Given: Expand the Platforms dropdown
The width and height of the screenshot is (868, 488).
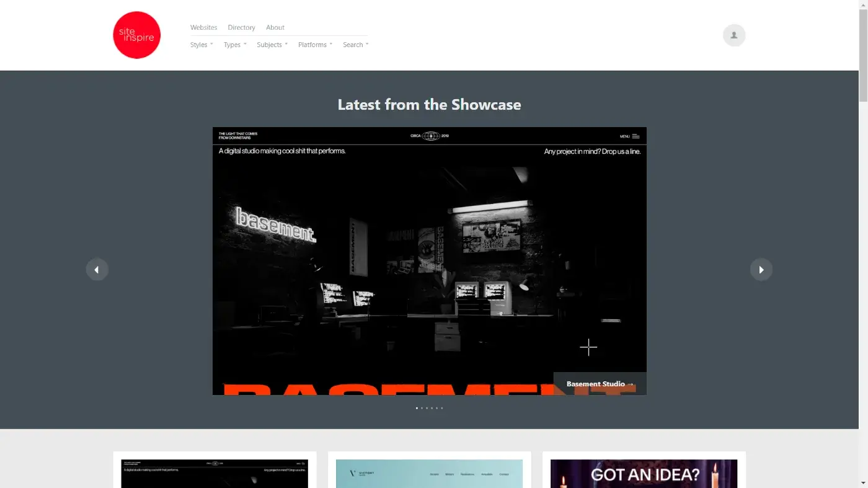Looking at the screenshot, I should pyautogui.click(x=315, y=45).
